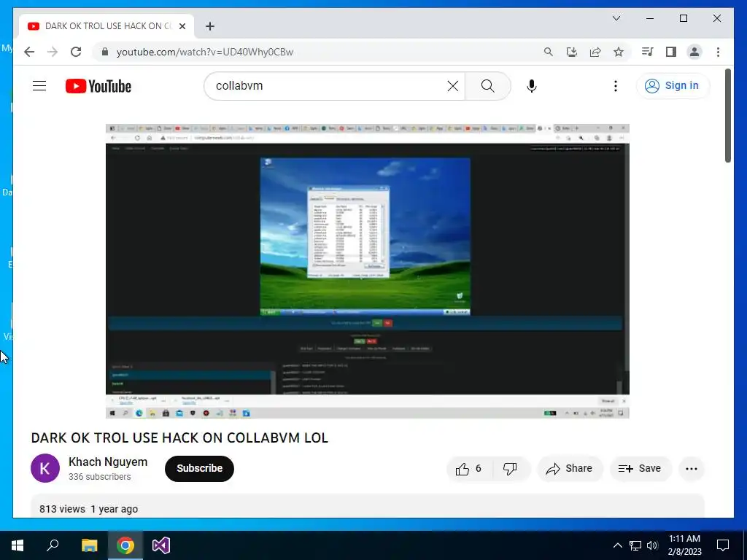Open volume control tray icon
Screen dimensions: 747x560
tap(652, 545)
